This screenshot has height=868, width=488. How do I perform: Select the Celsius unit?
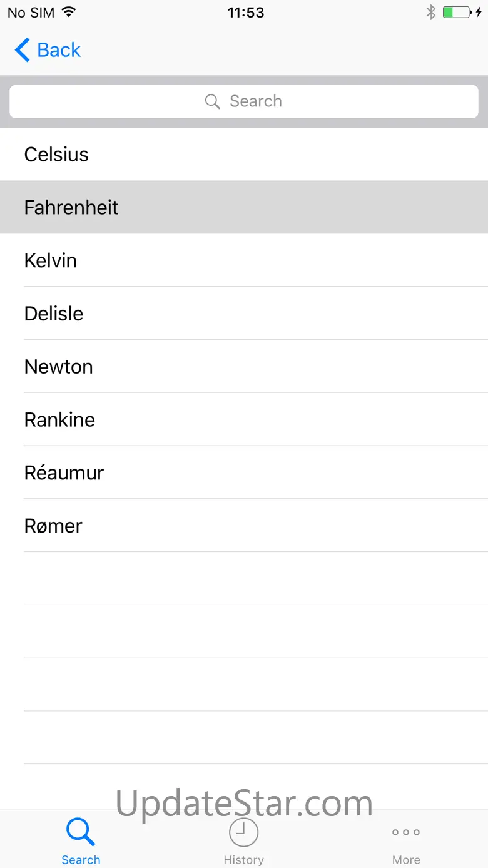56,155
